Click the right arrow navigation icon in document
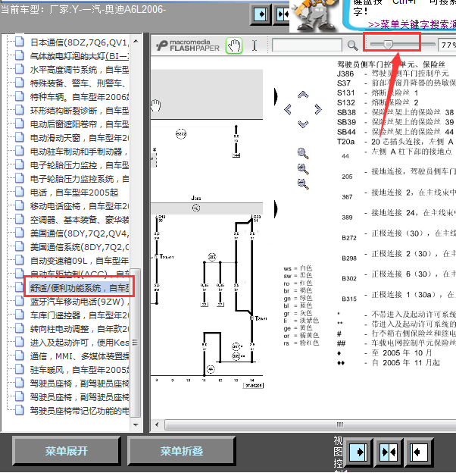Image resolution: width=456 pixels, height=476 pixels. (x=317, y=109)
